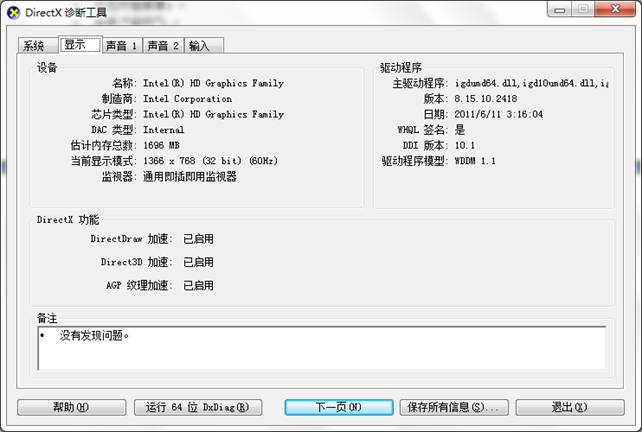Click driver version 8.15.10.2418
The width and height of the screenshot is (642, 432).
pyautogui.click(x=486, y=99)
